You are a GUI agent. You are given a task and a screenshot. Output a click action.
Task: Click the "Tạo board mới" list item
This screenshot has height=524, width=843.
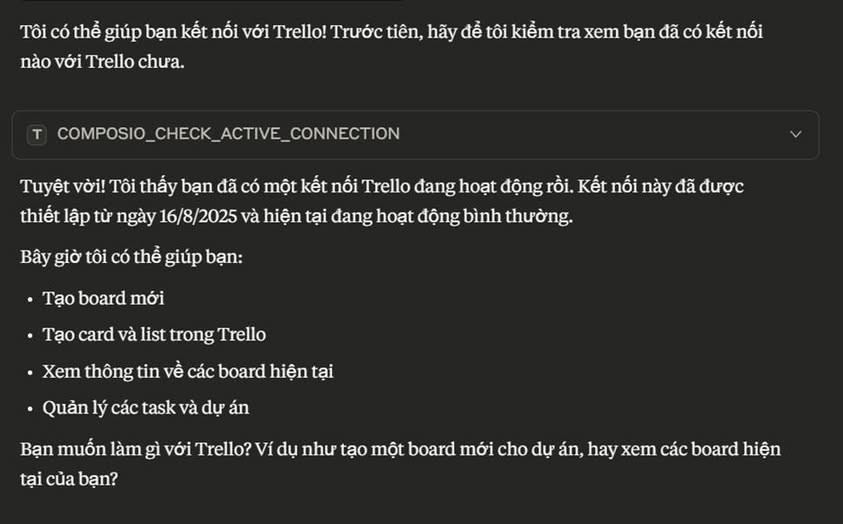point(103,298)
